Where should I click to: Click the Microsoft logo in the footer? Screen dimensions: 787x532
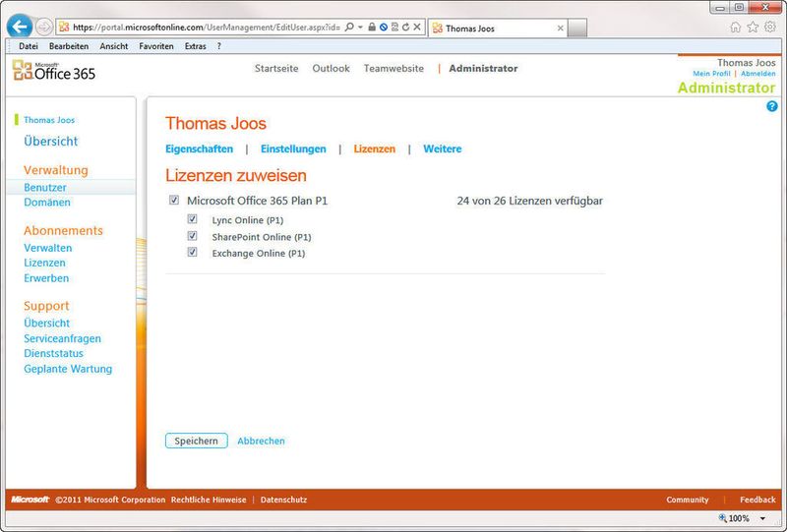pyautogui.click(x=30, y=500)
